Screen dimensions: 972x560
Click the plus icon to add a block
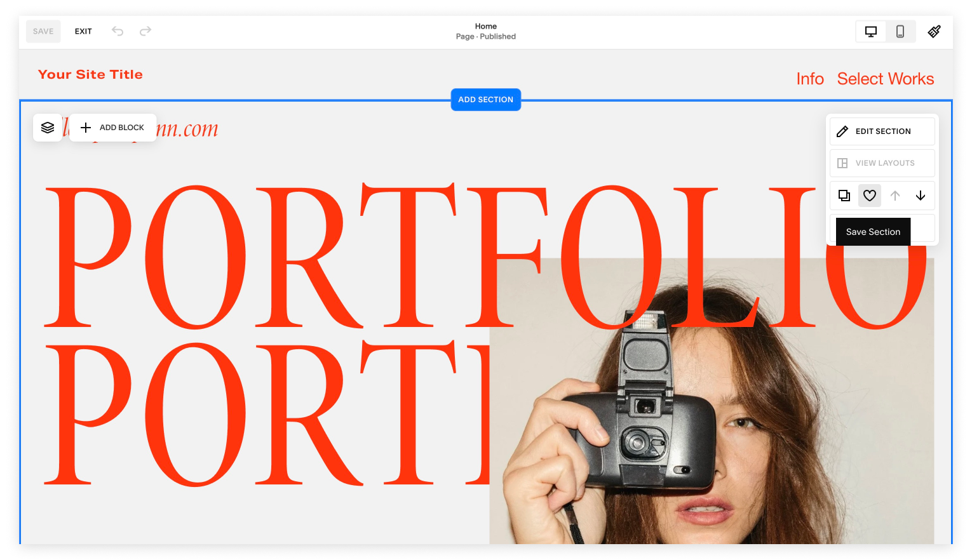coord(86,128)
